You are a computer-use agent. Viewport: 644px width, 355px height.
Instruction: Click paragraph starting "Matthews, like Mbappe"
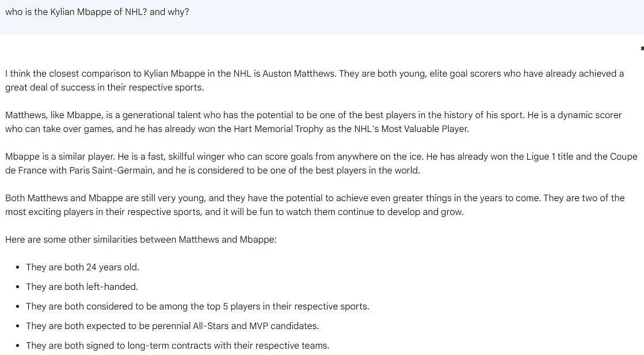314,122
